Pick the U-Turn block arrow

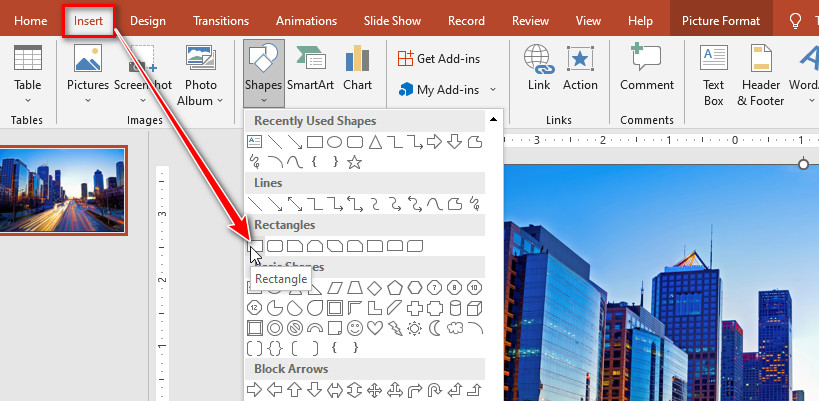tap(435, 390)
